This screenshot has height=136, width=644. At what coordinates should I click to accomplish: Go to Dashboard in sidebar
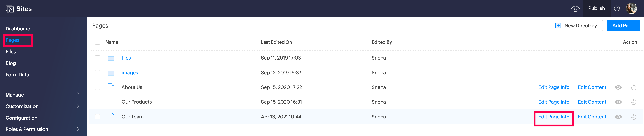point(18,29)
